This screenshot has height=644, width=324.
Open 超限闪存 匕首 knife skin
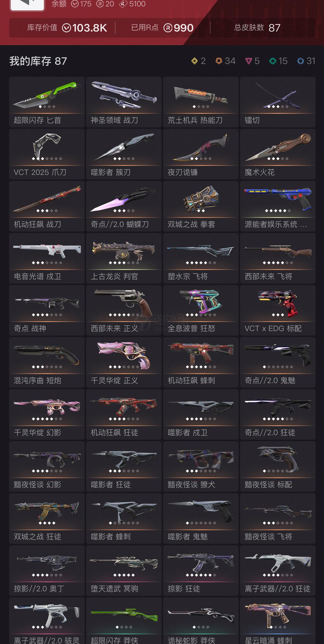click(x=47, y=102)
